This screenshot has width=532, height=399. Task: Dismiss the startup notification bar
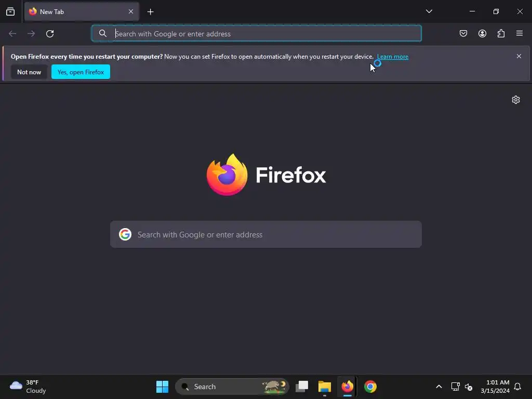point(519,56)
